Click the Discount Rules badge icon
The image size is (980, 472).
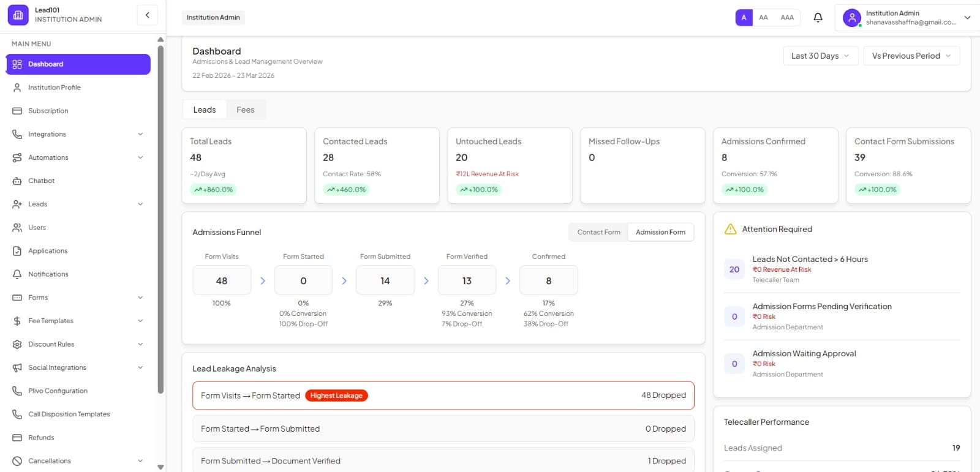tap(17, 344)
